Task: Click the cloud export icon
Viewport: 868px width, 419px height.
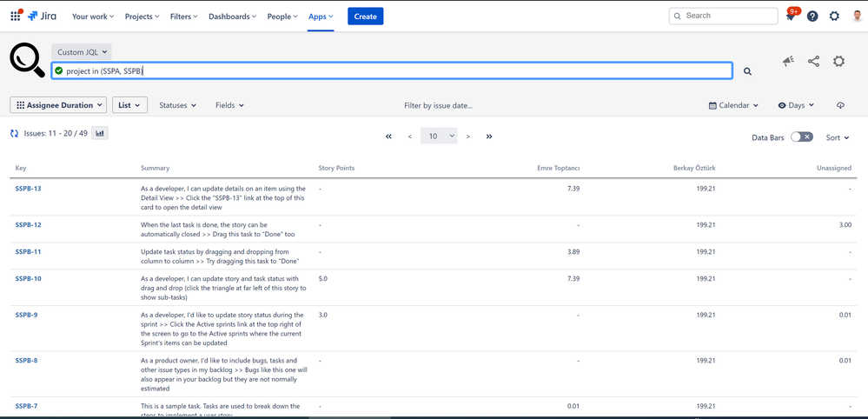Action: [840, 105]
